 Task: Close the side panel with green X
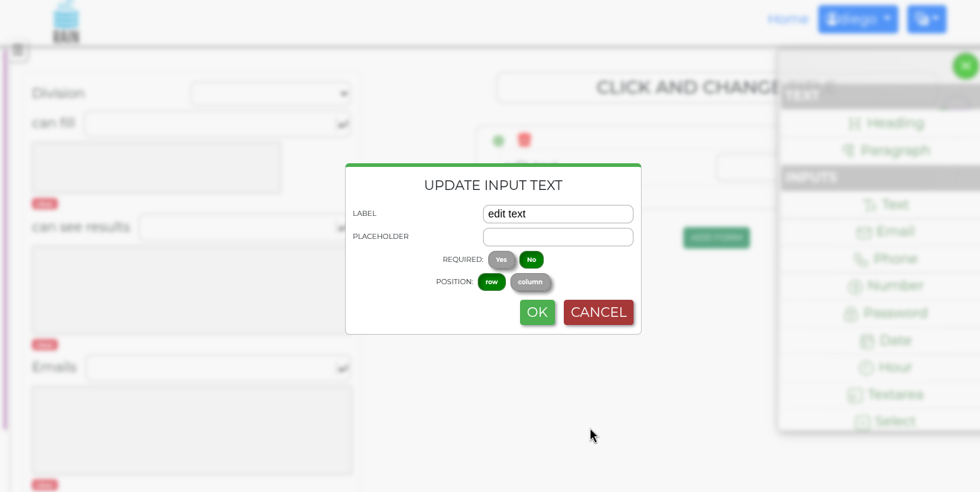965,66
